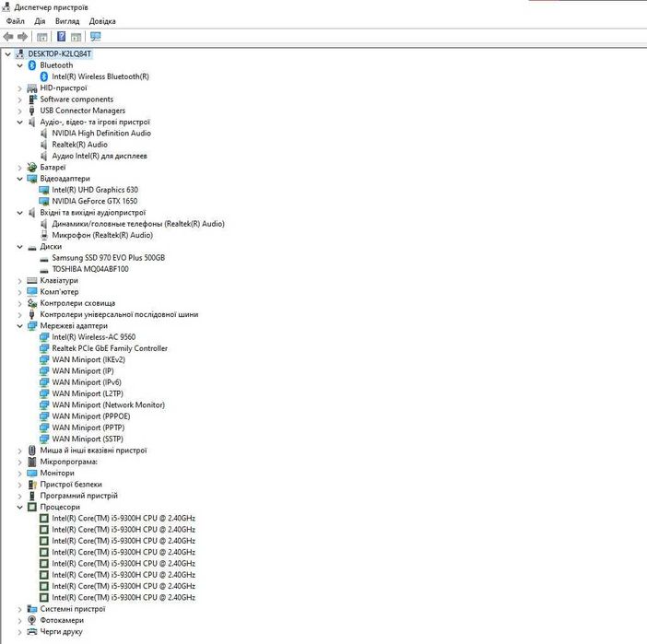Screen dimensions: 647x644
Task: Click the Клавіатури keyboard icon
Action: (x=31, y=280)
